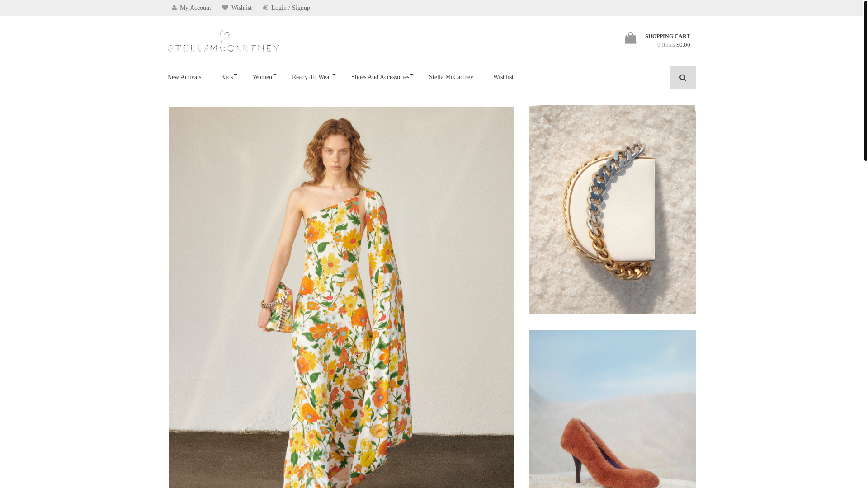Viewport: 868px width, 488px height.
Task: Click SHOPPING CART heading text
Action: (x=668, y=36)
